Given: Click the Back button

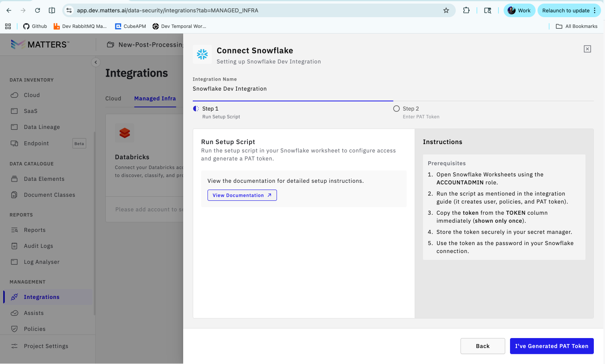Looking at the screenshot, I should (x=483, y=346).
